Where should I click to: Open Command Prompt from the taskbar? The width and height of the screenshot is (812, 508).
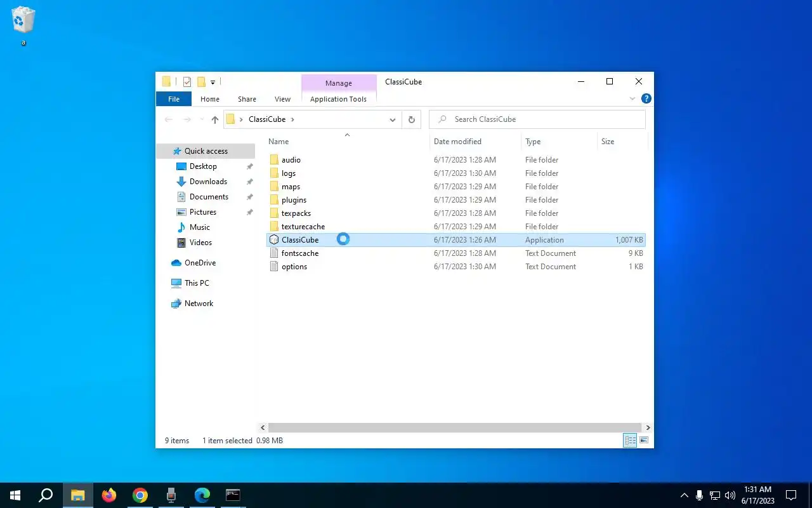[x=233, y=495]
